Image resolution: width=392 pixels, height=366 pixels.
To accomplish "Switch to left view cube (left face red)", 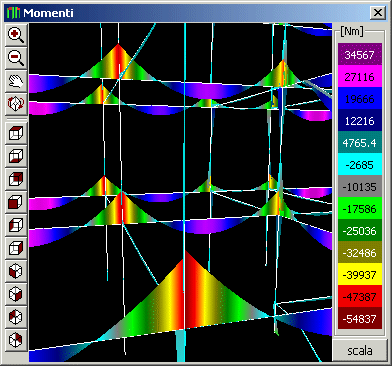I will click(16, 225).
